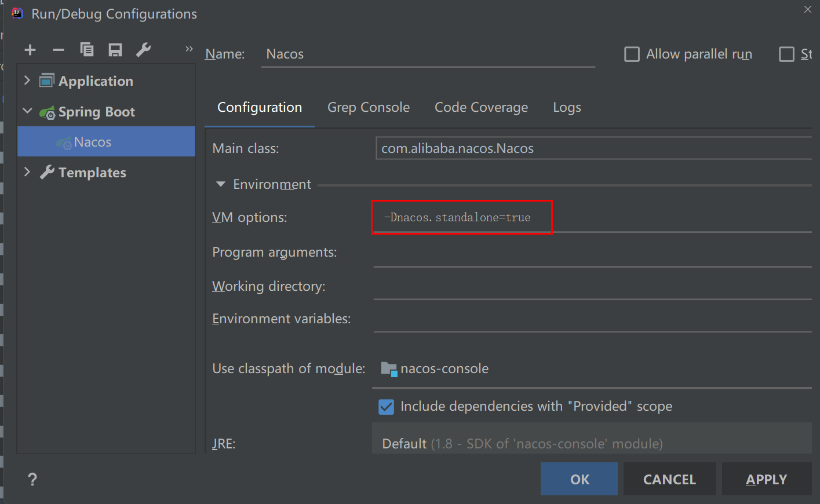Focus the Main class field
The image size is (820, 504).
coord(593,148)
